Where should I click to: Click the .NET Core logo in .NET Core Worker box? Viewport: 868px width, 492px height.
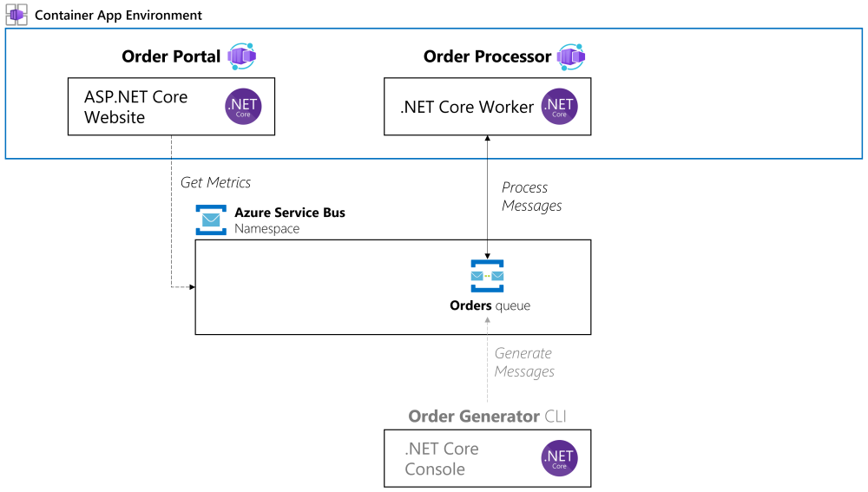pos(559,106)
